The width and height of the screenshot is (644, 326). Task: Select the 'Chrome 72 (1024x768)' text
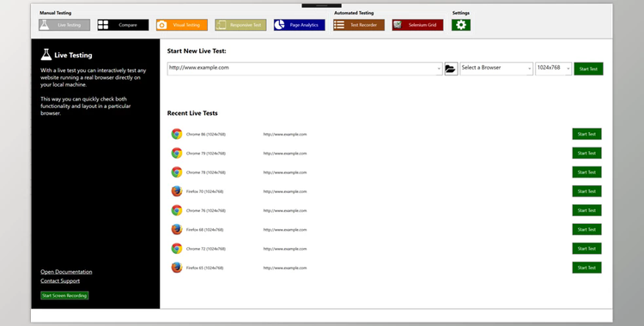click(x=206, y=249)
